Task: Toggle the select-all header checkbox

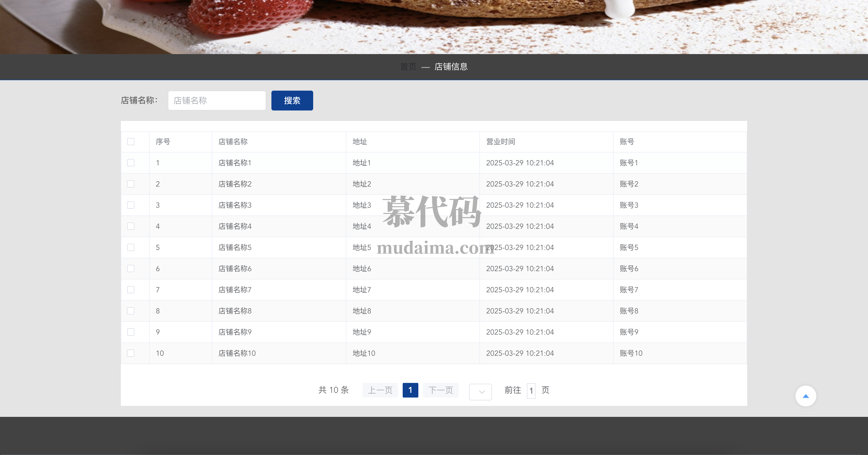Action: pos(131,142)
